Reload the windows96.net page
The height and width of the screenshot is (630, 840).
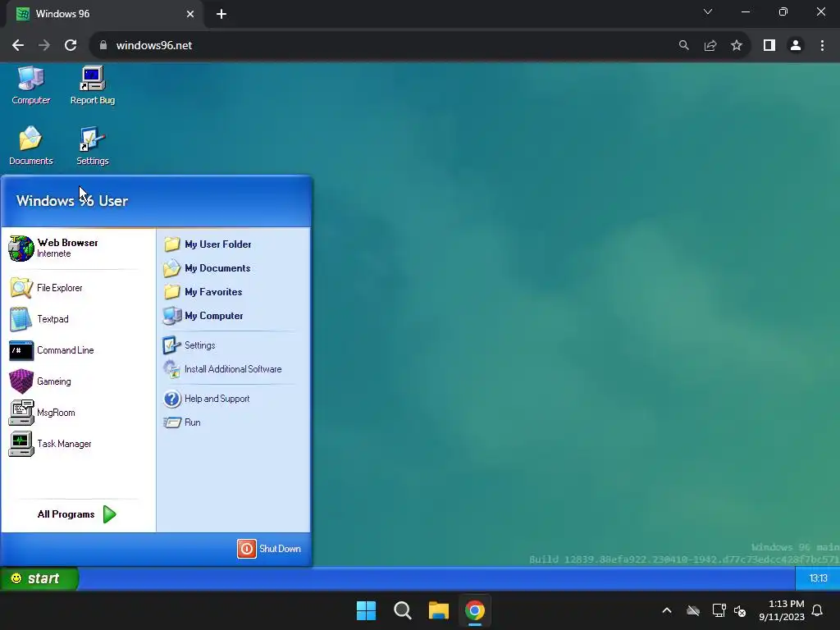coord(71,46)
